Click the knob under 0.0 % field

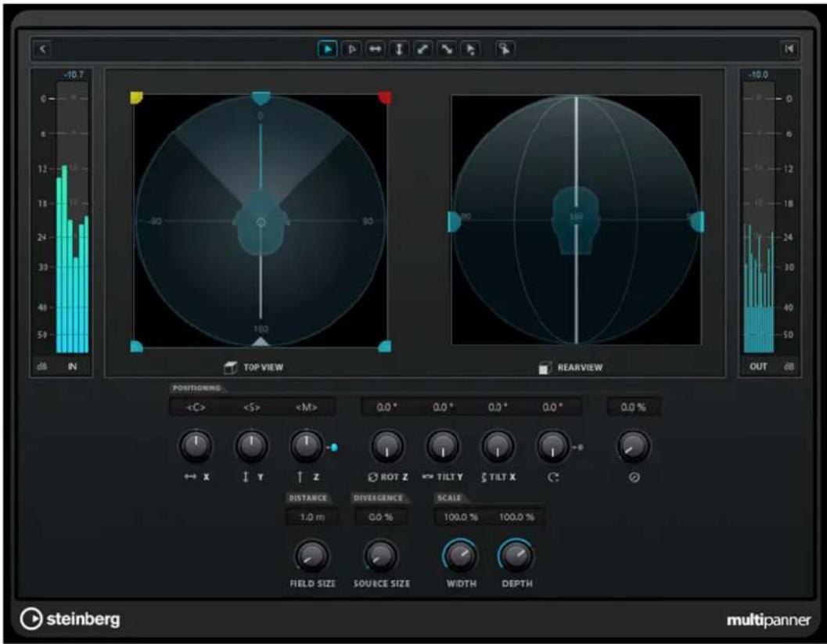634,446
